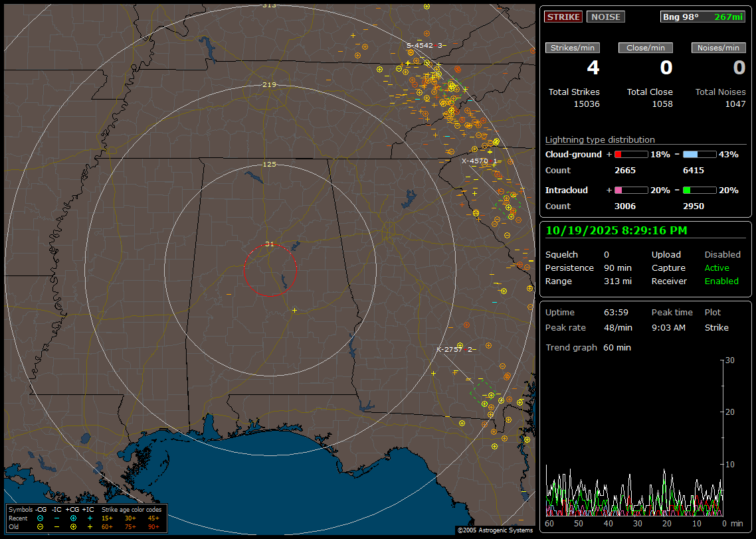Toggle the Capture Active status
This screenshot has width=756, height=539.
click(x=717, y=268)
